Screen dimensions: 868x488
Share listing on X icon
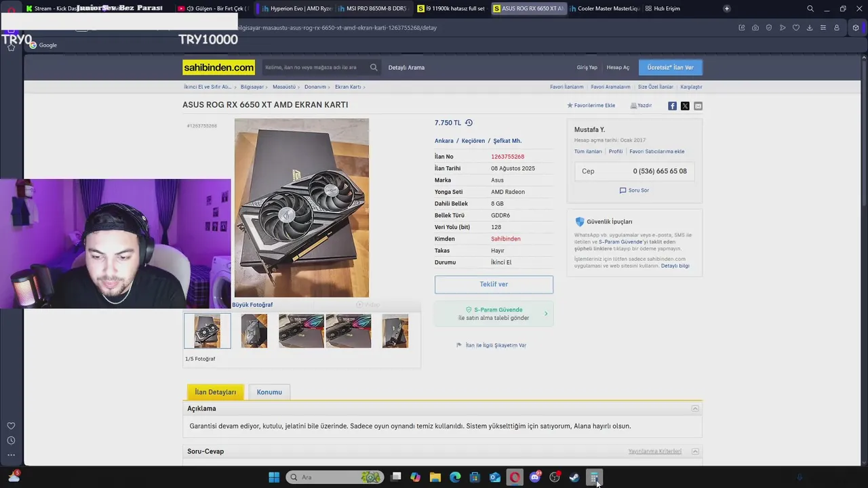pos(685,106)
